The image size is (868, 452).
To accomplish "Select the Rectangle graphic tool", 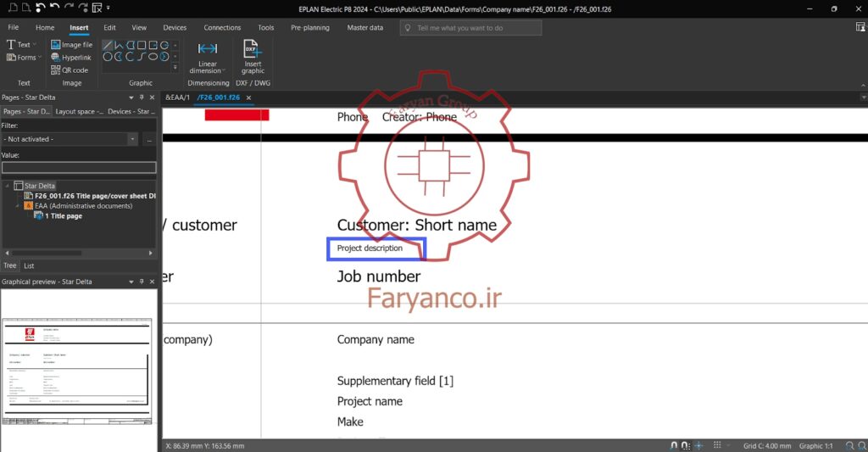I will pyautogui.click(x=142, y=45).
